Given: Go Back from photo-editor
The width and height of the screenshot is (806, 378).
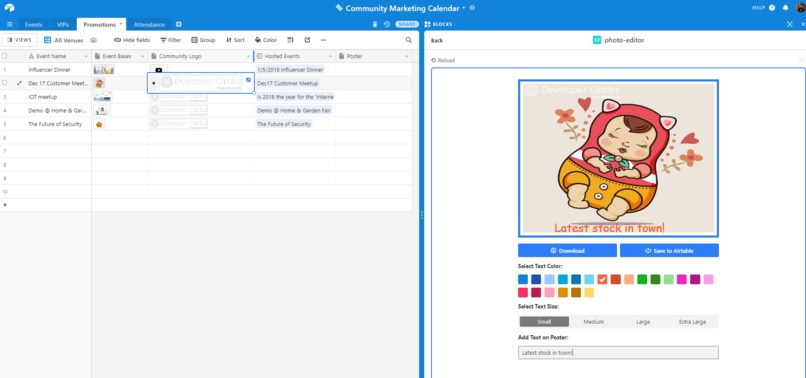Looking at the screenshot, I should (x=436, y=40).
